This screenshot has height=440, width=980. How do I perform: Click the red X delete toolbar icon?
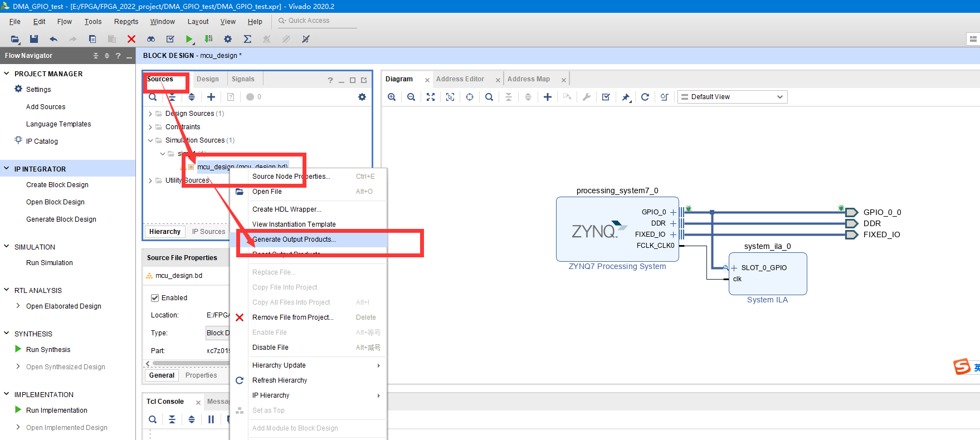pos(131,39)
